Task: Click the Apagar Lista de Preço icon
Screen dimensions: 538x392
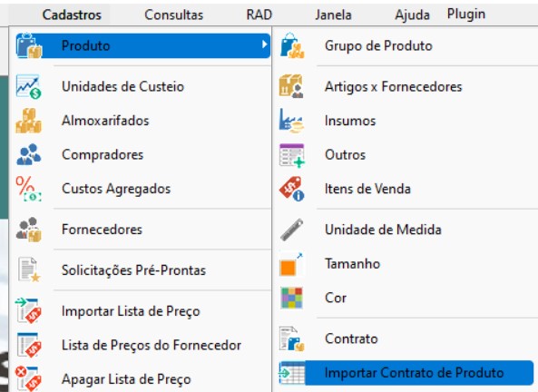Action: point(28,379)
